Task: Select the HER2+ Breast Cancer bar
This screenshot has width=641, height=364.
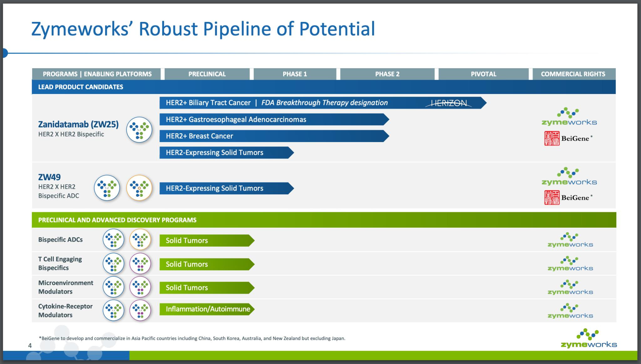Action: coord(274,136)
